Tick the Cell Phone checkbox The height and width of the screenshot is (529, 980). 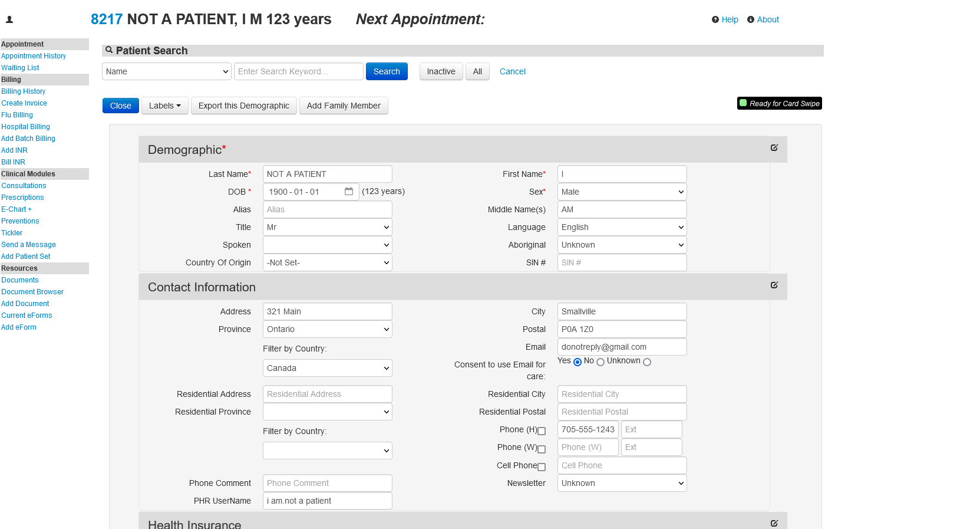click(542, 467)
